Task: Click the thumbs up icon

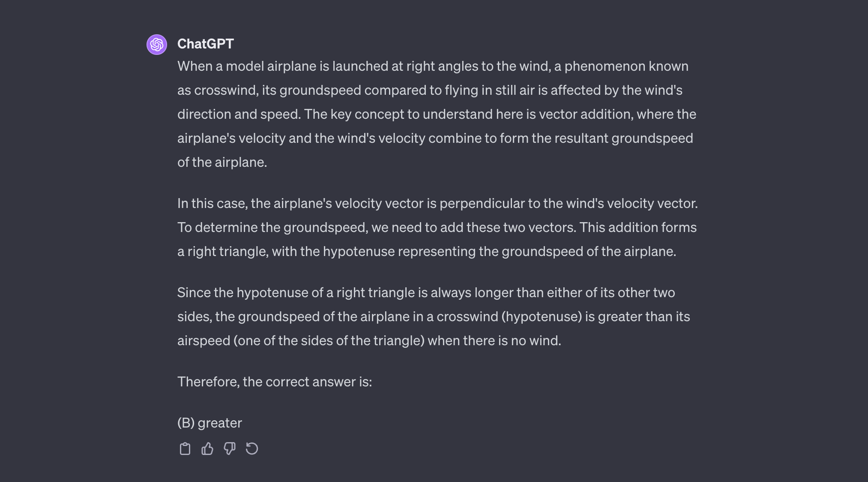Action: [x=207, y=449]
